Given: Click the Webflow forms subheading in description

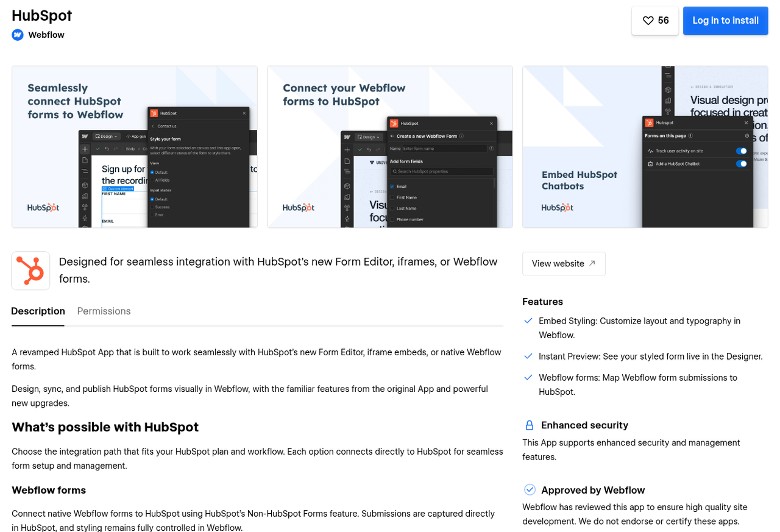Looking at the screenshot, I should pos(49,490).
